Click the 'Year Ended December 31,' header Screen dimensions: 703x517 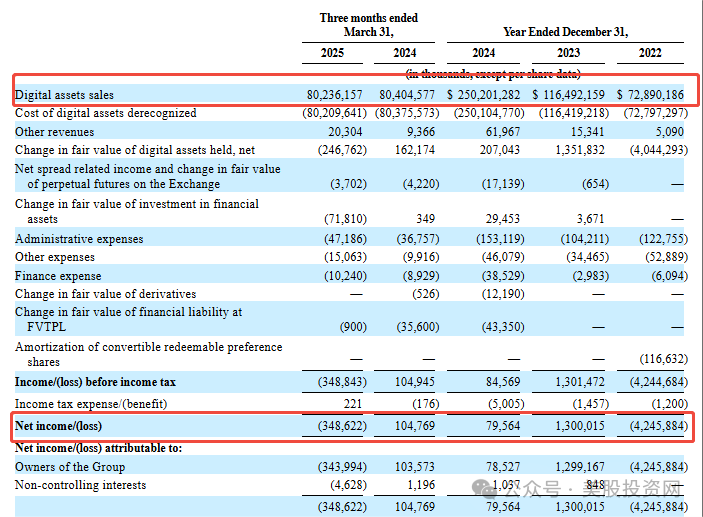pyautogui.click(x=566, y=32)
